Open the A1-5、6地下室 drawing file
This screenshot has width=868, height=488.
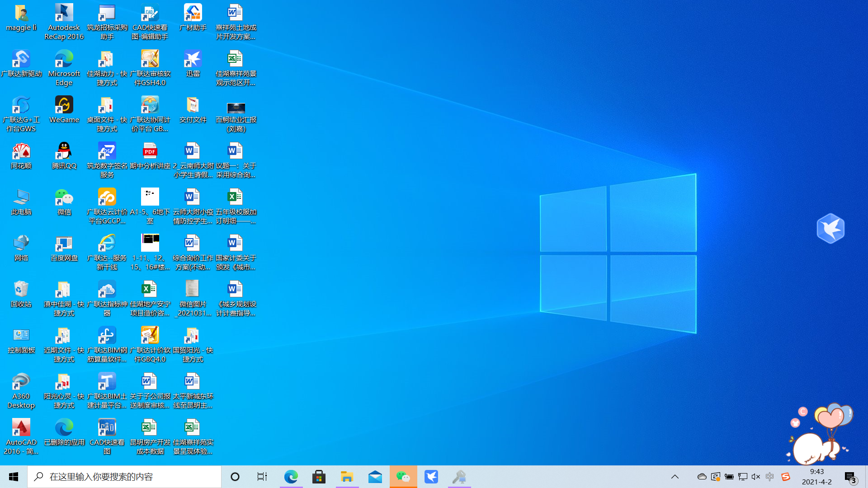click(x=150, y=206)
